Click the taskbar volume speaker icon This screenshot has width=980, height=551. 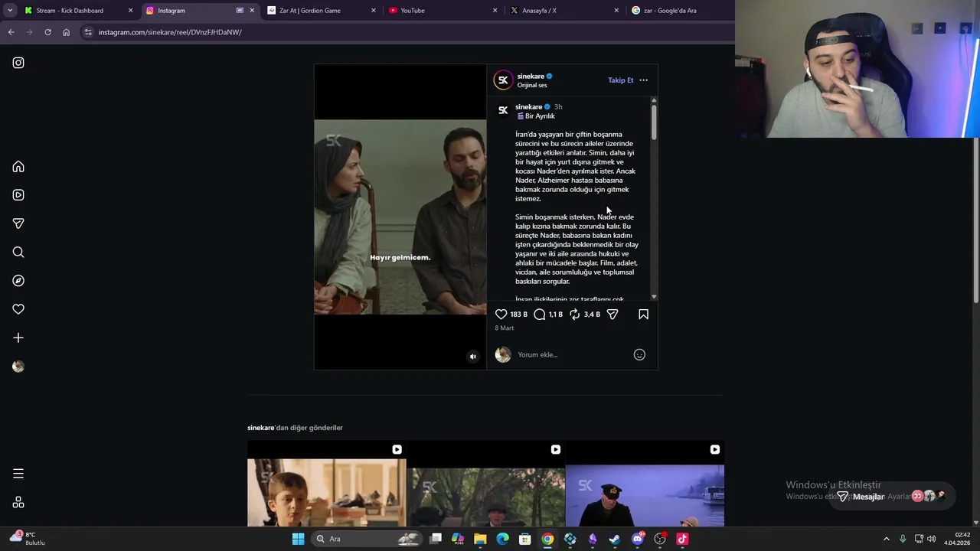tap(932, 539)
